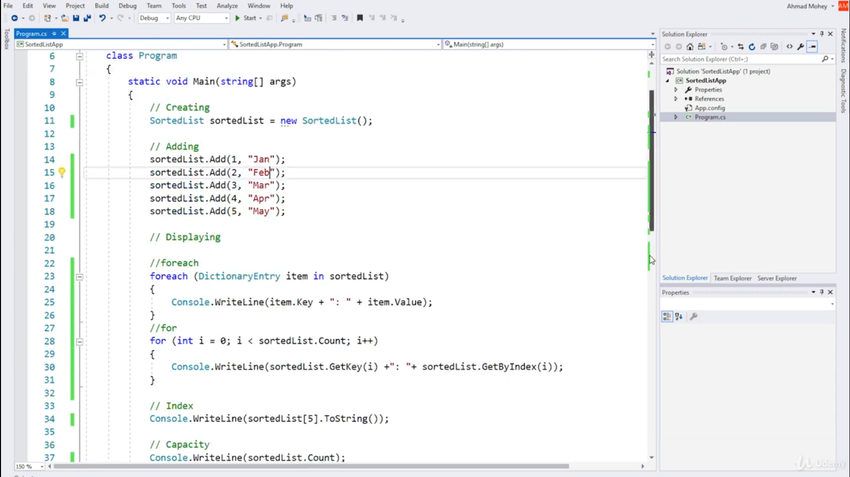
Task: Collapse the foreach loop block
Action: 79,276
